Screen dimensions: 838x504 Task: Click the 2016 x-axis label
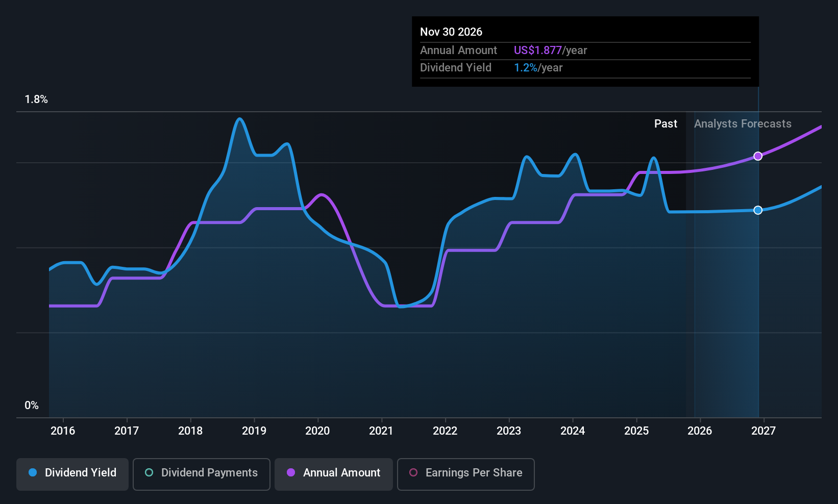click(63, 431)
